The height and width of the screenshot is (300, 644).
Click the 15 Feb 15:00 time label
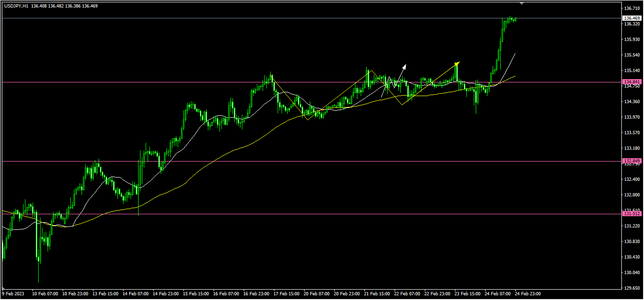coord(196,294)
